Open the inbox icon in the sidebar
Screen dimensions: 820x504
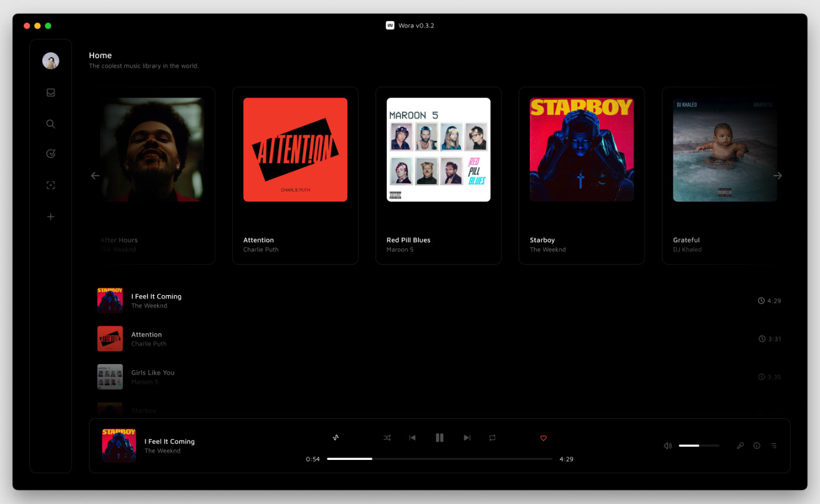51,92
